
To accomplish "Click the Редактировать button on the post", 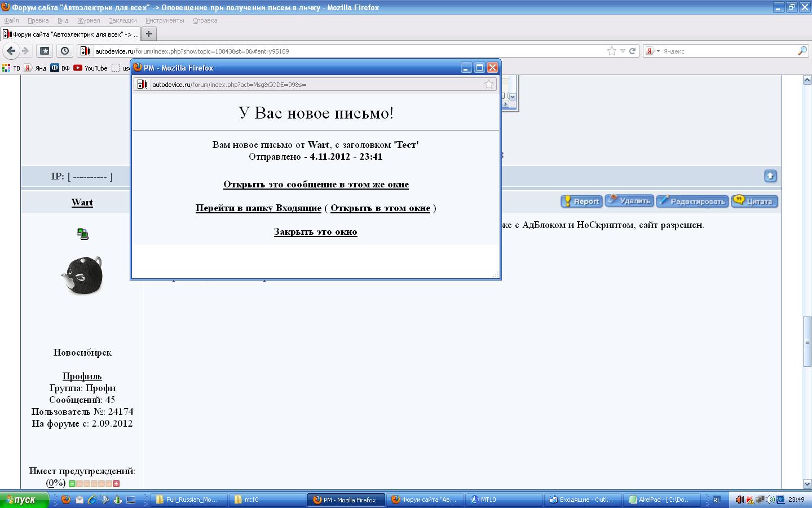I will [x=692, y=202].
